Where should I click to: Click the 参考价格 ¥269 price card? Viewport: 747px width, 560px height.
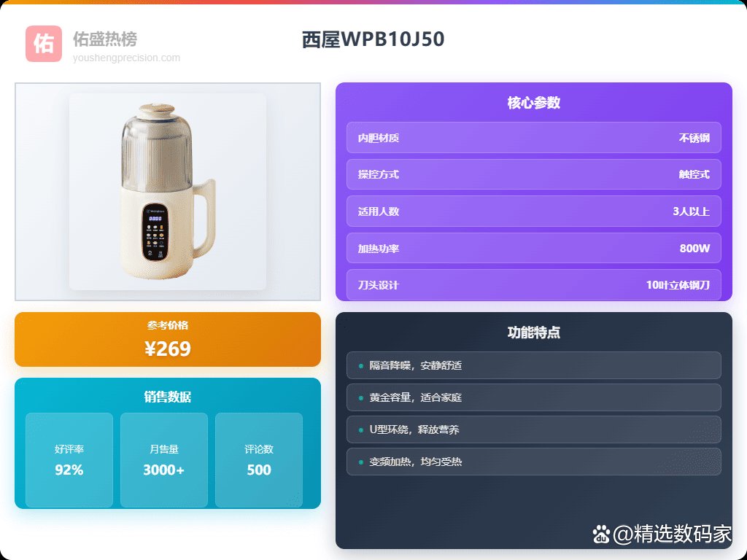tap(168, 340)
